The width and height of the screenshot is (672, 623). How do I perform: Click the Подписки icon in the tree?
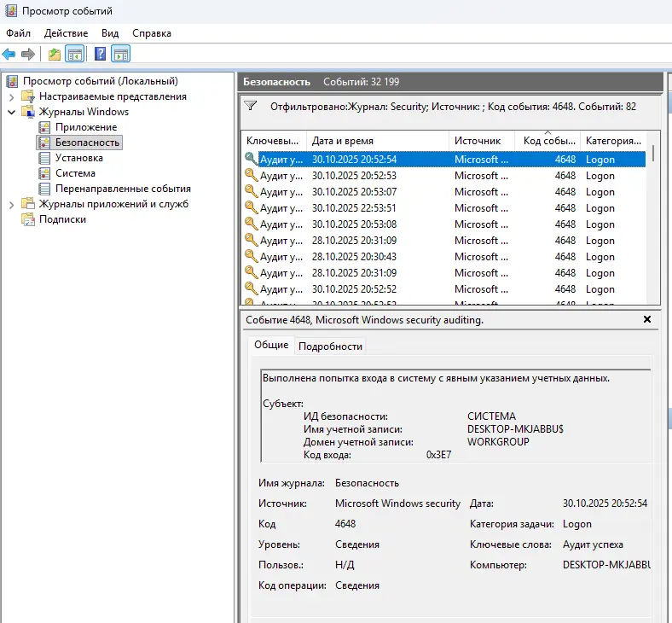pyautogui.click(x=29, y=219)
